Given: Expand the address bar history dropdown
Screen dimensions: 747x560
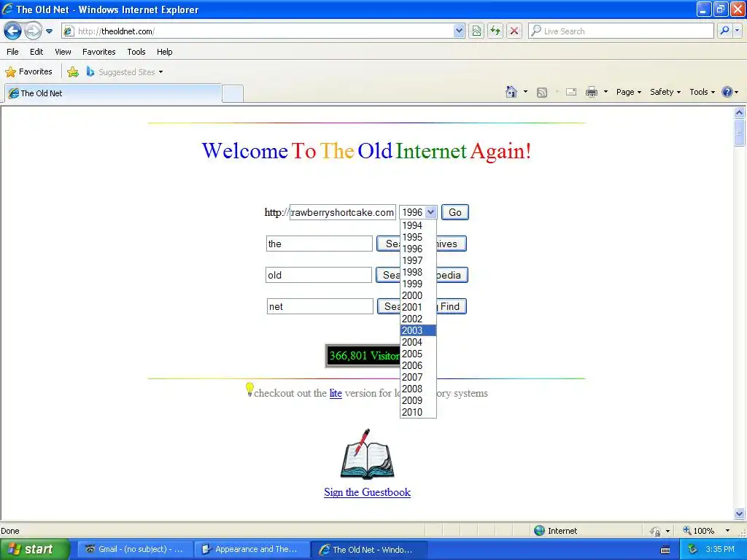Looking at the screenshot, I should click(459, 31).
